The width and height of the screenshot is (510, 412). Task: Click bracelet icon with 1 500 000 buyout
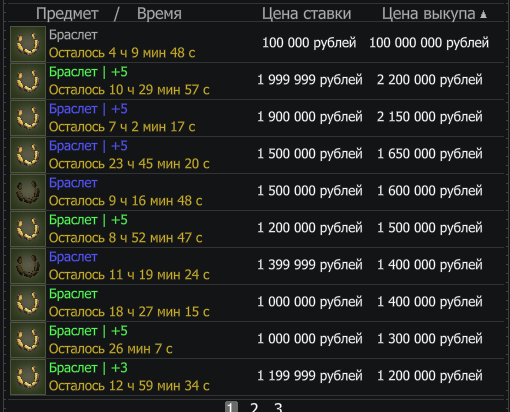(28, 229)
